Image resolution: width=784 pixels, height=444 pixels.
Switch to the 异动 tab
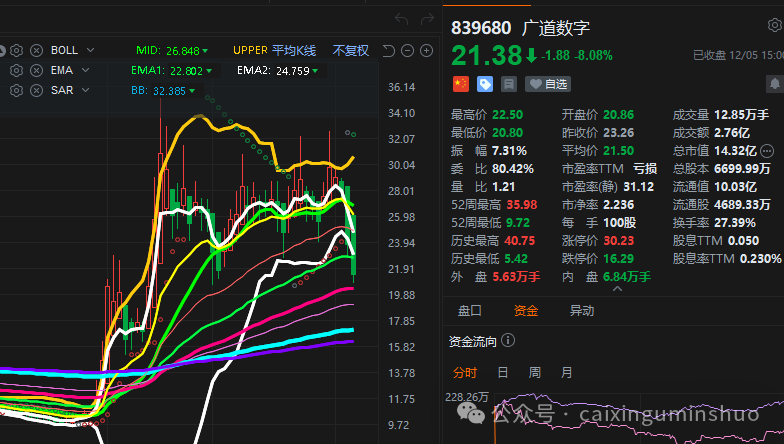582,310
